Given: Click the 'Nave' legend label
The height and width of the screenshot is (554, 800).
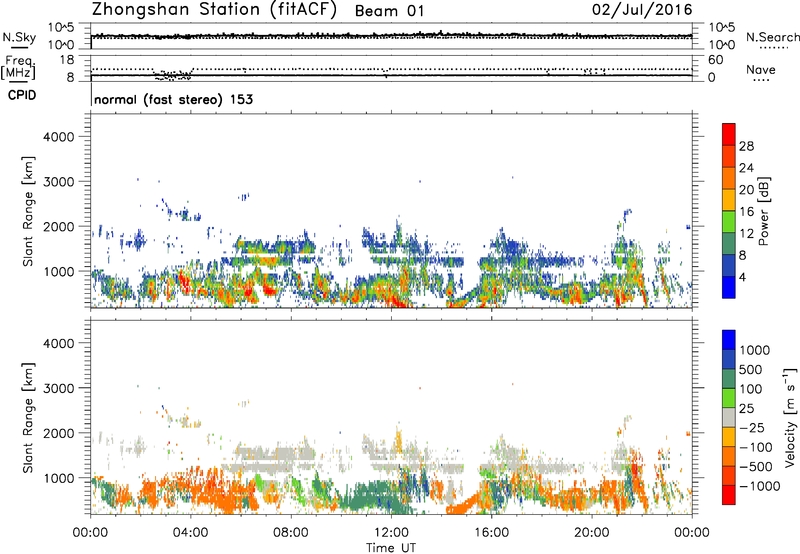Looking at the screenshot, I should tap(761, 69).
